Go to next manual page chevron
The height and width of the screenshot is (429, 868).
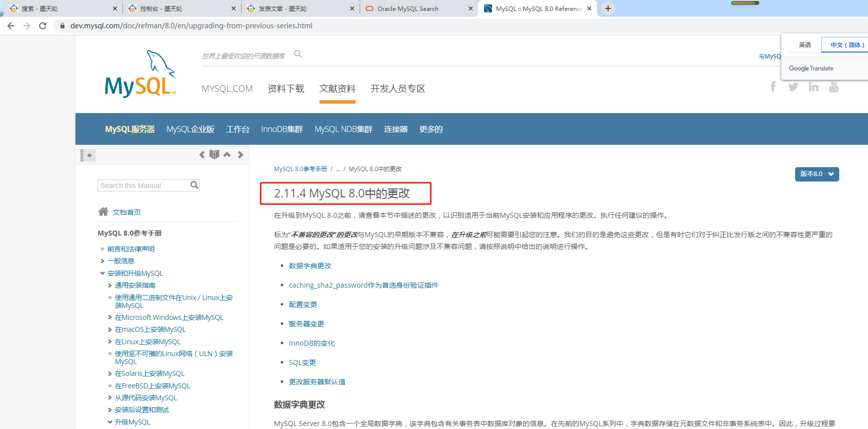(x=241, y=155)
